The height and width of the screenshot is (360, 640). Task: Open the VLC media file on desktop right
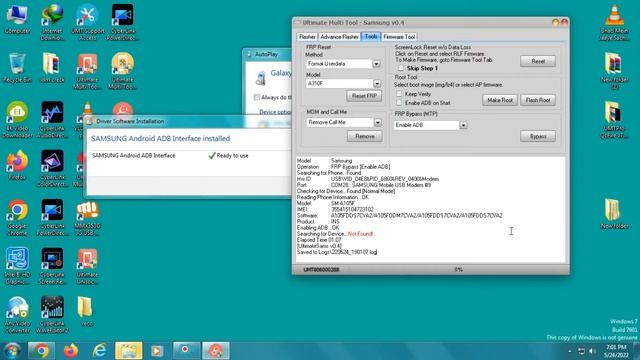[614, 22]
